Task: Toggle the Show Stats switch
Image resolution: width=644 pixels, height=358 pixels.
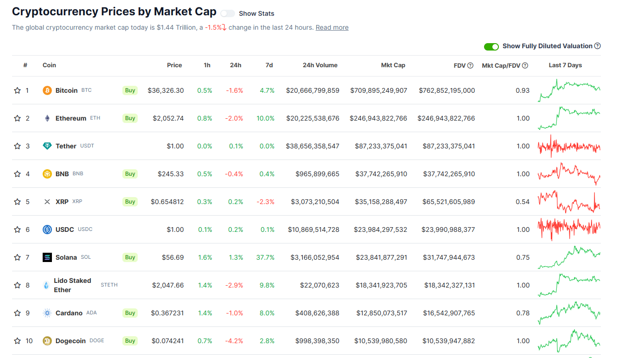Action: [228, 13]
